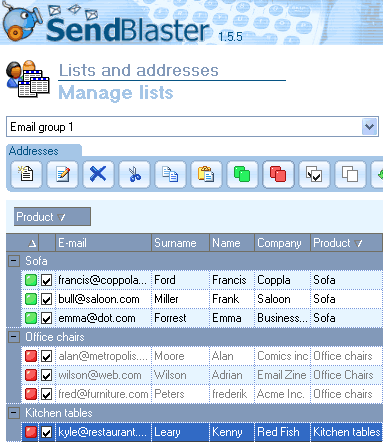
Task: Collapse the Office chairs group
Action: [x=14, y=337]
